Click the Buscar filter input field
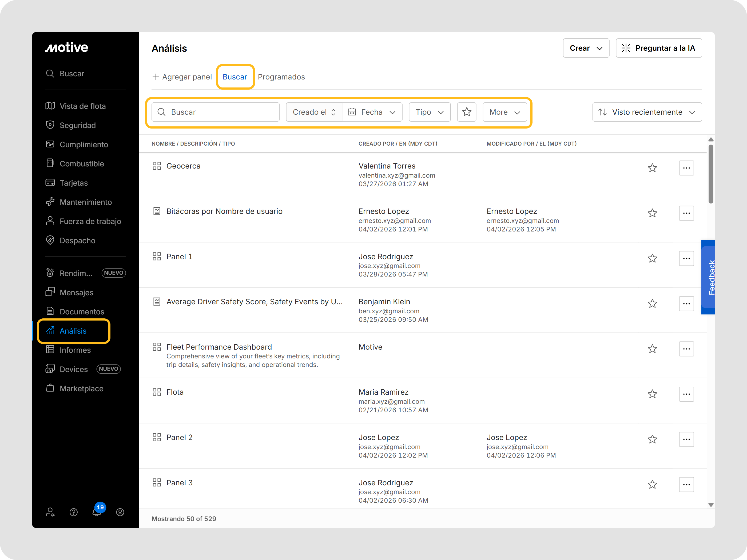Image resolution: width=747 pixels, height=560 pixels. point(216,112)
